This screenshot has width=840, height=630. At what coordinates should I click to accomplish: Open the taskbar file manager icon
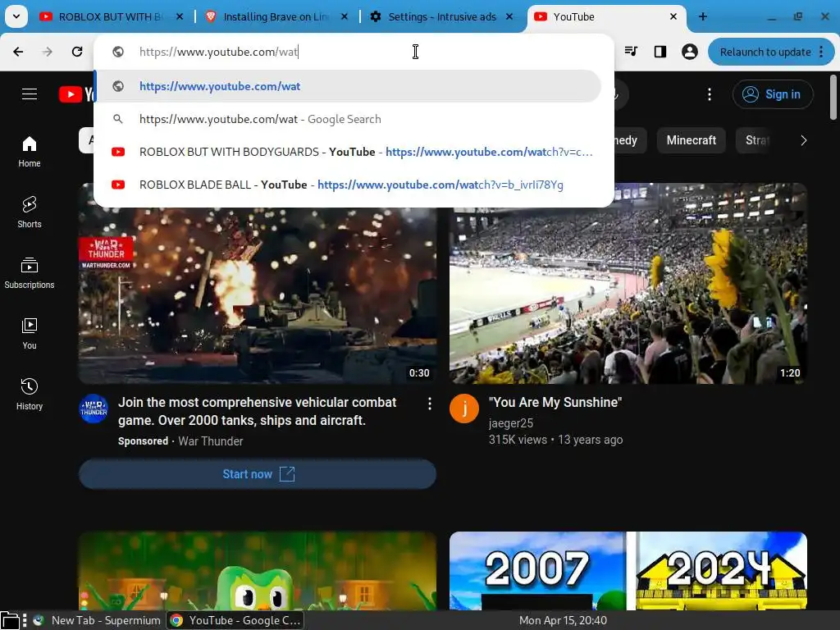10,620
